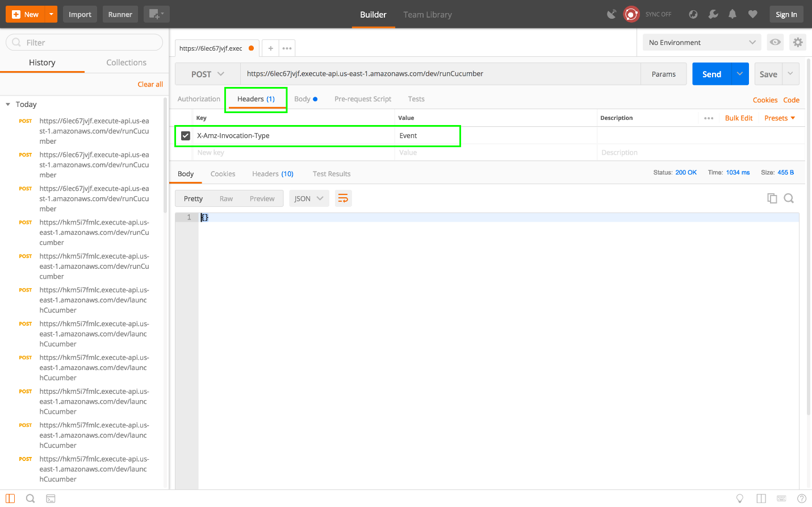Toggle sidebar icon at bottom left
812x507 pixels.
[10, 498]
